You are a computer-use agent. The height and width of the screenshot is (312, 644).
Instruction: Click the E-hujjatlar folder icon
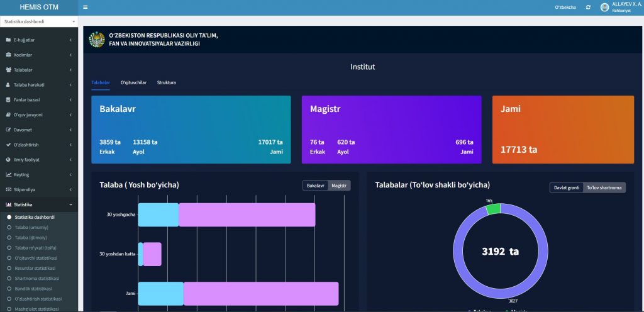8,40
